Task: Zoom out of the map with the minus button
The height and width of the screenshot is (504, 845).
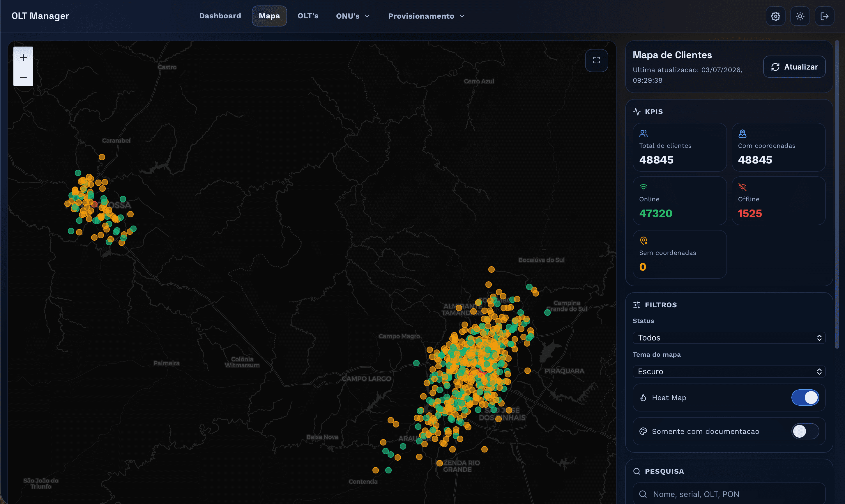Action: pyautogui.click(x=23, y=77)
